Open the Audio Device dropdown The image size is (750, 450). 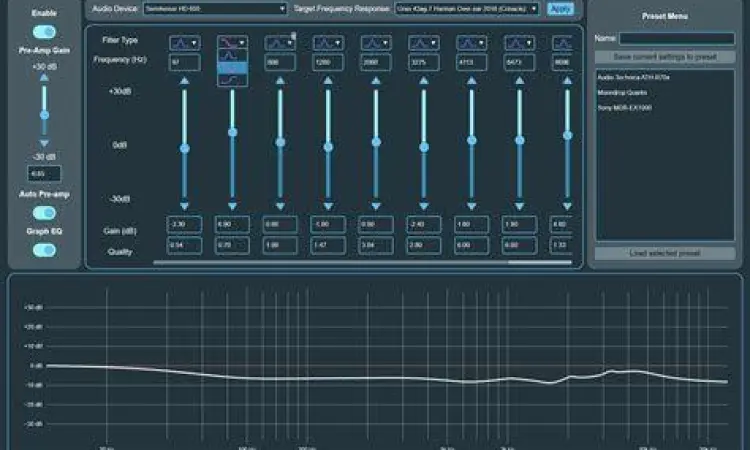click(213, 8)
